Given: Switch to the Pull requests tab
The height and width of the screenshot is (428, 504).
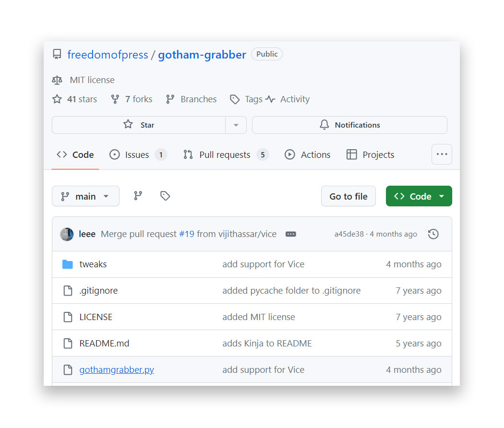Looking at the screenshot, I should click(x=225, y=155).
